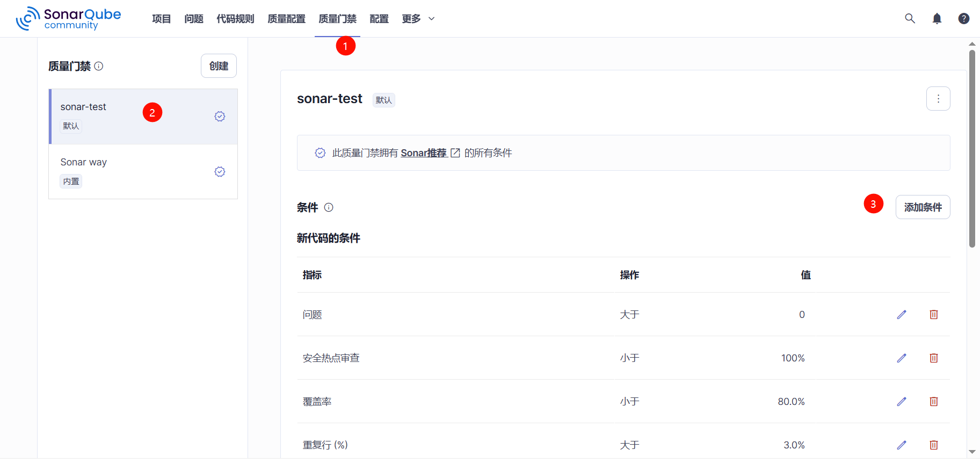Click the search magnifier icon

(910, 18)
